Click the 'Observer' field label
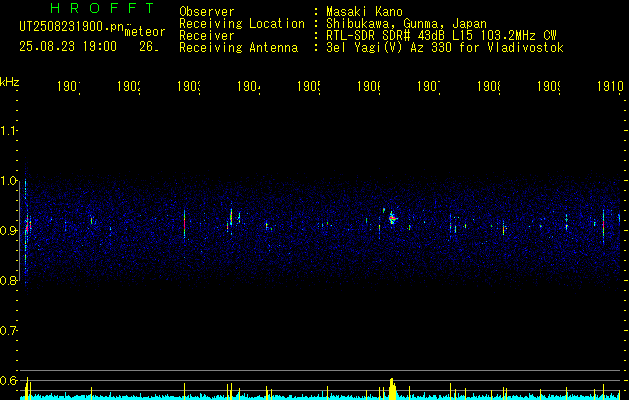The height and width of the screenshot is (400, 629). point(207,12)
